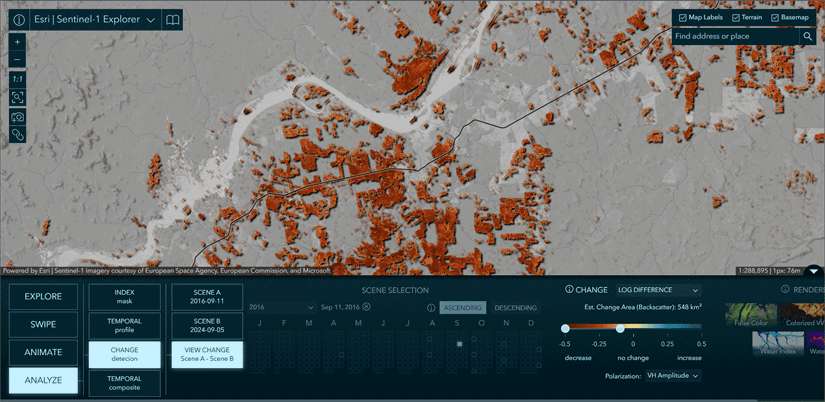Click the right change-range slider handle
This screenshot has height=402, width=825.
pos(620,328)
